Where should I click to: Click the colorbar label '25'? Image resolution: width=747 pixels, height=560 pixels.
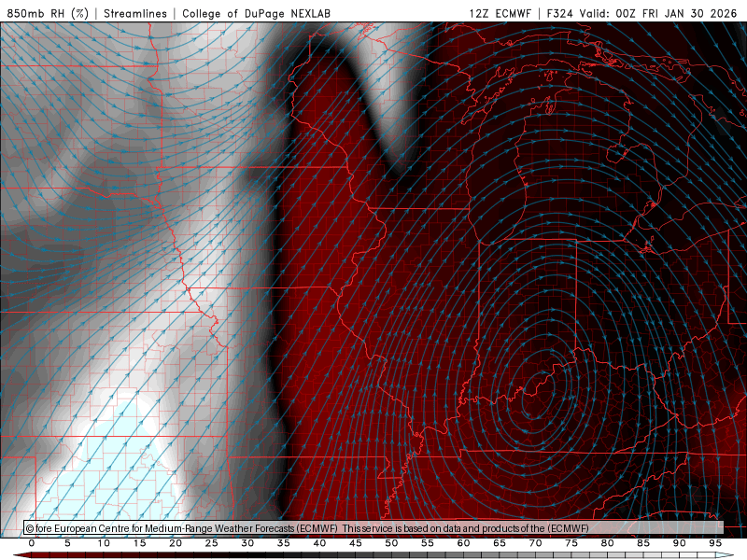tap(212, 543)
